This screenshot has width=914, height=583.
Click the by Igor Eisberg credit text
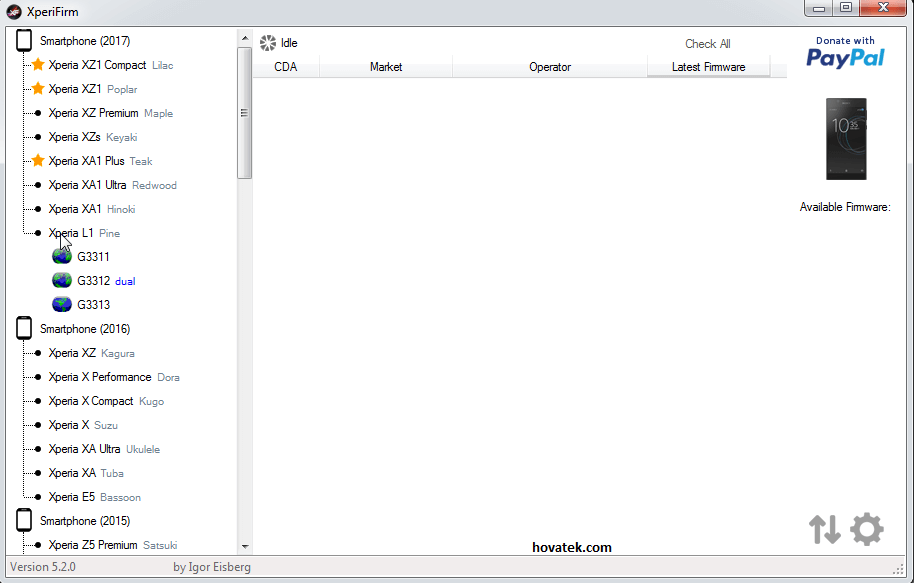click(212, 567)
